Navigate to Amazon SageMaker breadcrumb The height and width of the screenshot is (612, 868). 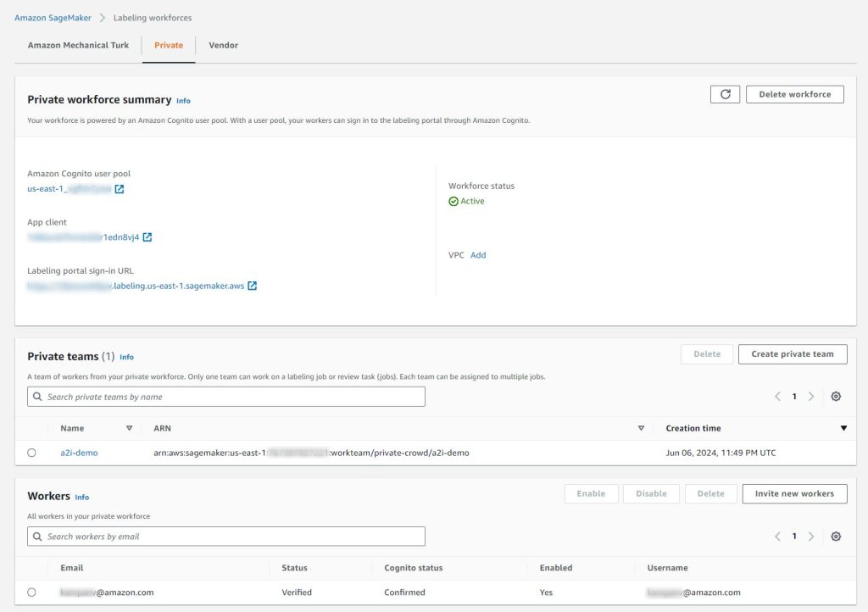(x=53, y=18)
